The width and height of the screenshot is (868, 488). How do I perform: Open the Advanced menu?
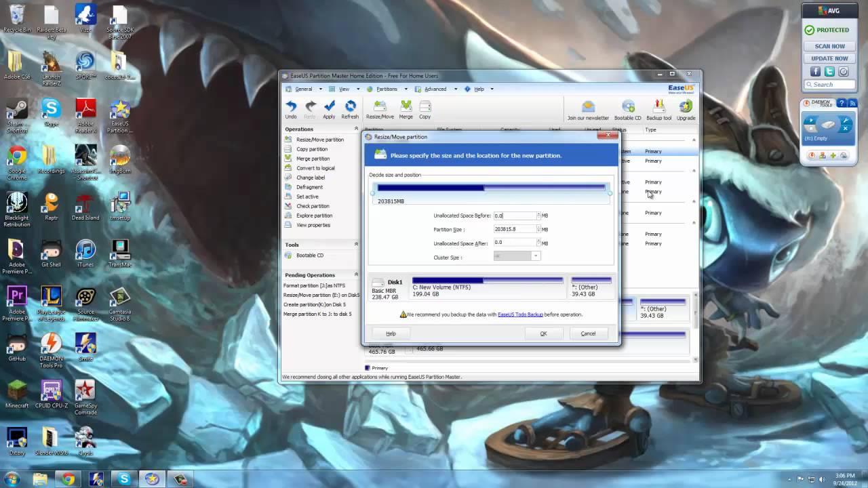pyautogui.click(x=435, y=89)
